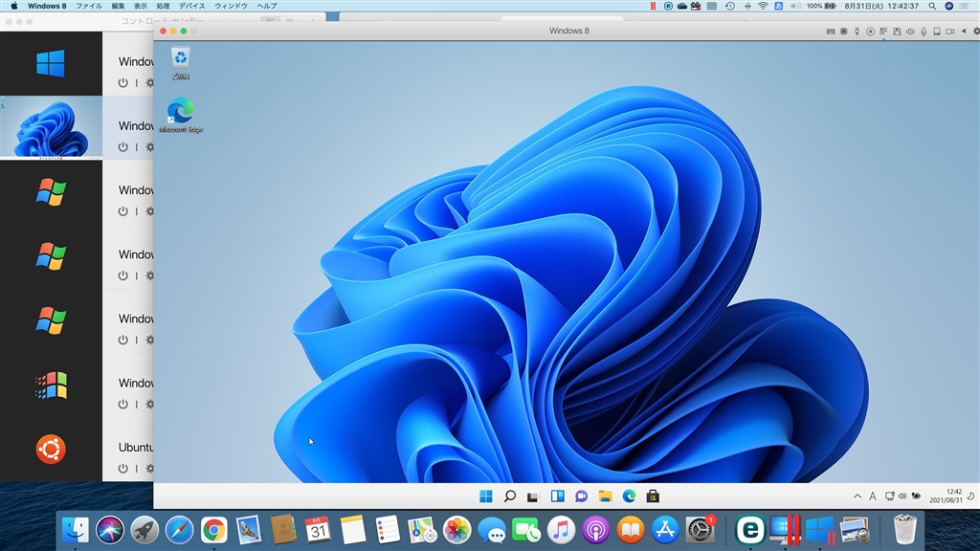Open the 表示 menu
The width and height of the screenshot is (980, 551).
click(x=141, y=6)
